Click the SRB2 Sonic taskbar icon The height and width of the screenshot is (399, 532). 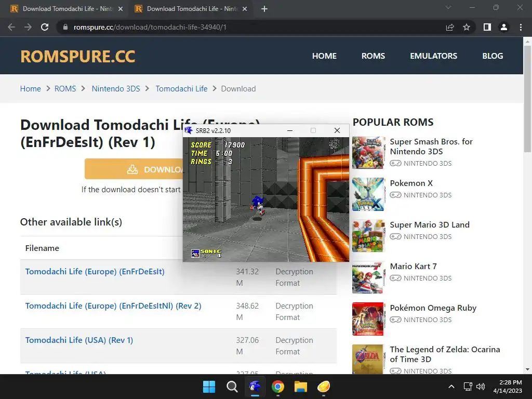click(255, 387)
